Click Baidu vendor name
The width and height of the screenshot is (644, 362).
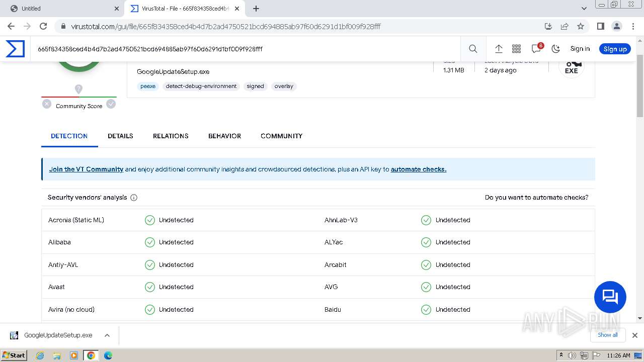pos(333,310)
